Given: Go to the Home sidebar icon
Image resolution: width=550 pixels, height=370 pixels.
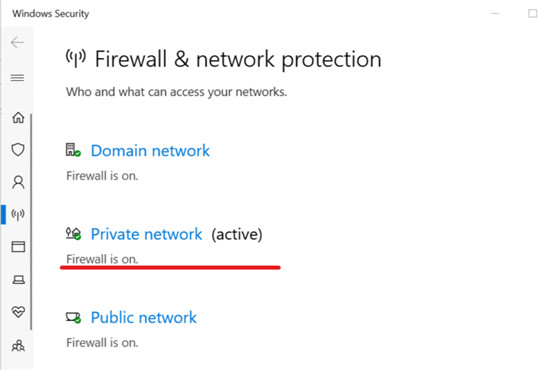Looking at the screenshot, I should tap(18, 117).
